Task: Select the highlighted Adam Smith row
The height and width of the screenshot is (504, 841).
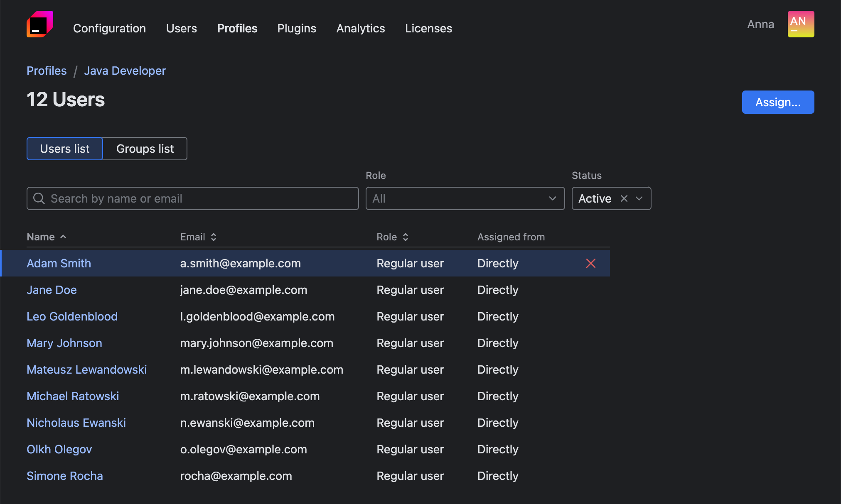Action: 291,263
